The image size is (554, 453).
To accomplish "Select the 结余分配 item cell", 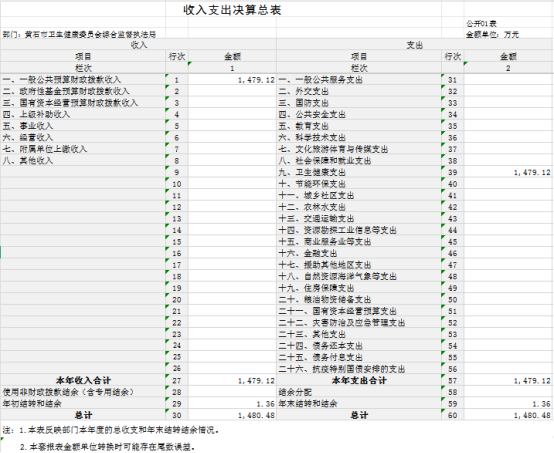I will coord(359,392).
